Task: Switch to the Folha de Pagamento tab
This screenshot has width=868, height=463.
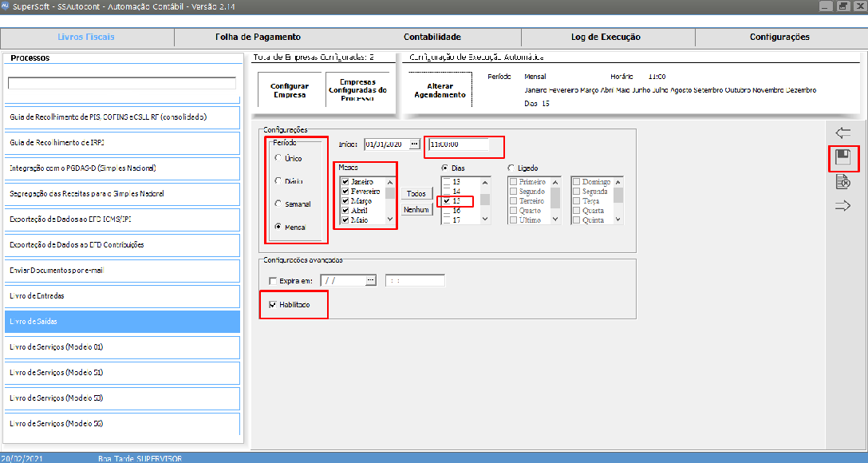Action: pyautogui.click(x=258, y=37)
